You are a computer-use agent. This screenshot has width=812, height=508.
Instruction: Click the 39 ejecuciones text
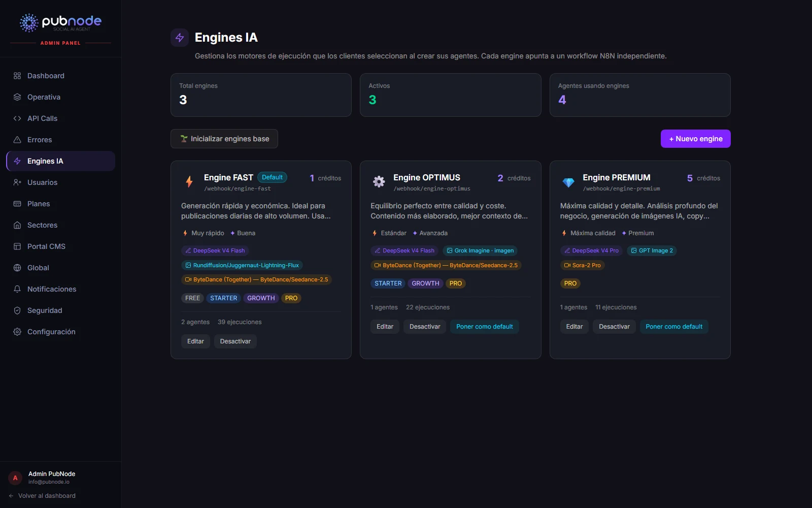click(x=240, y=322)
